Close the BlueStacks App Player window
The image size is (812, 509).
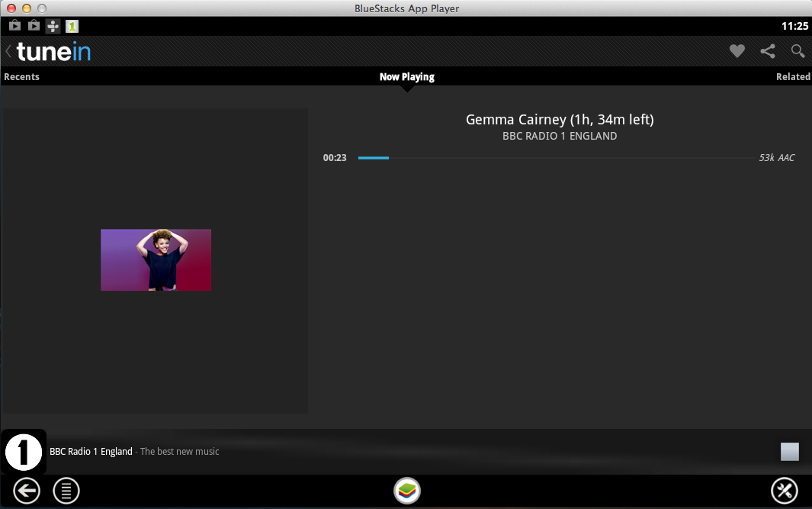11,8
